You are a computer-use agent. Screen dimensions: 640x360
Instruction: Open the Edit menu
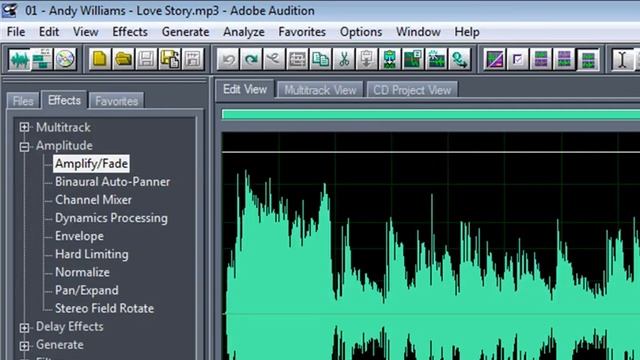click(49, 32)
